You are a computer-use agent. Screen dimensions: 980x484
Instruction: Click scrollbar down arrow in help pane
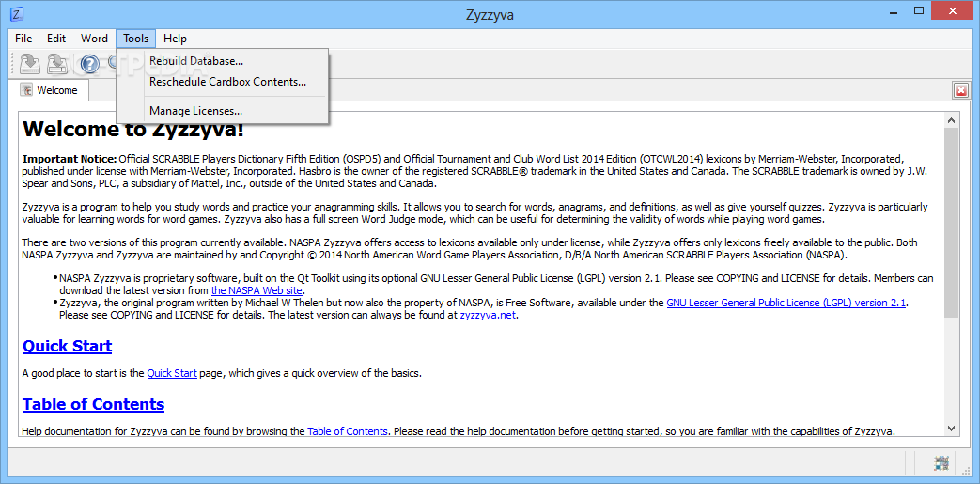point(951,429)
